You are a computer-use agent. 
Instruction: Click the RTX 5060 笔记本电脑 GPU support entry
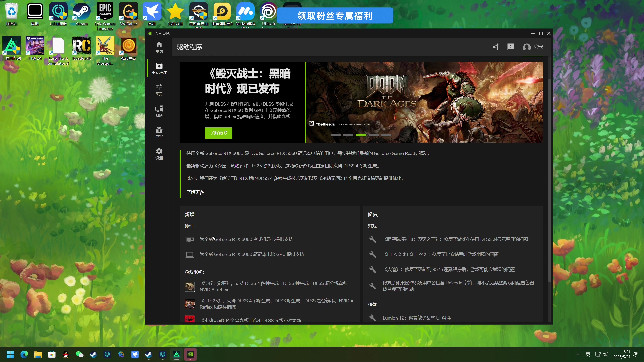[252, 254]
